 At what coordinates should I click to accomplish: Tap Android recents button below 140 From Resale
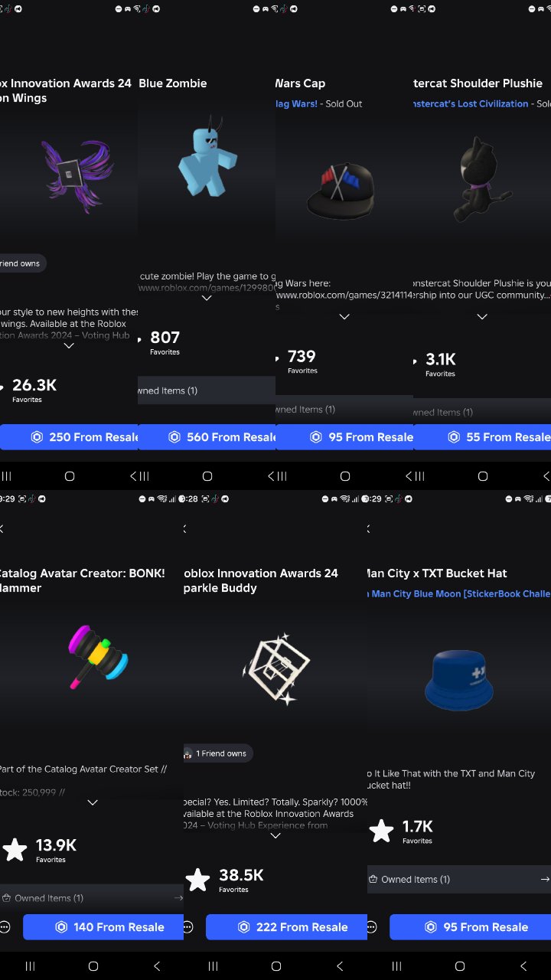coord(30,966)
